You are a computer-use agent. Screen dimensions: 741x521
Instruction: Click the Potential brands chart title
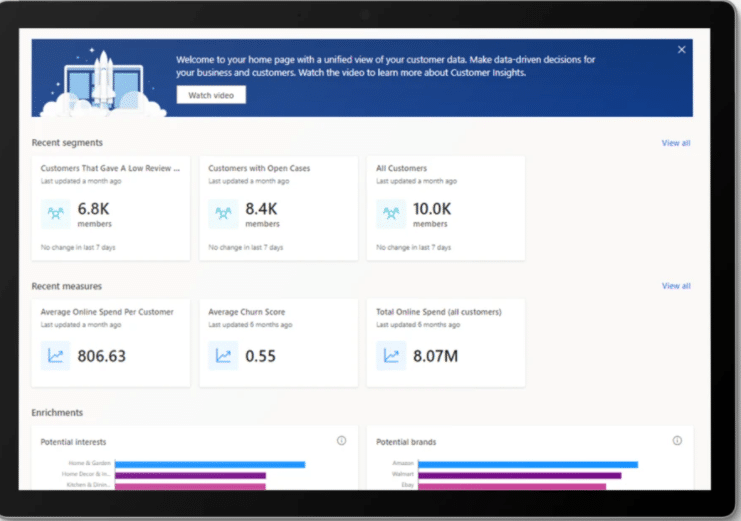click(x=406, y=442)
